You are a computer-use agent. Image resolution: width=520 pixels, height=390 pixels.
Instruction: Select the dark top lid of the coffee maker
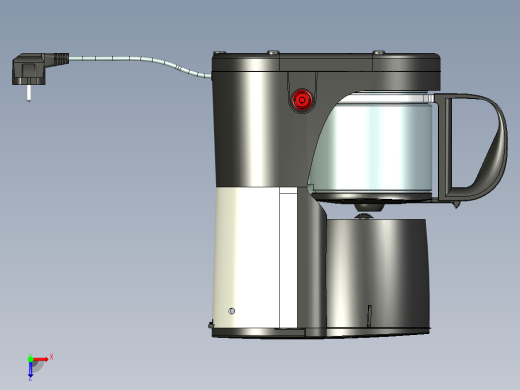pos(327,62)
